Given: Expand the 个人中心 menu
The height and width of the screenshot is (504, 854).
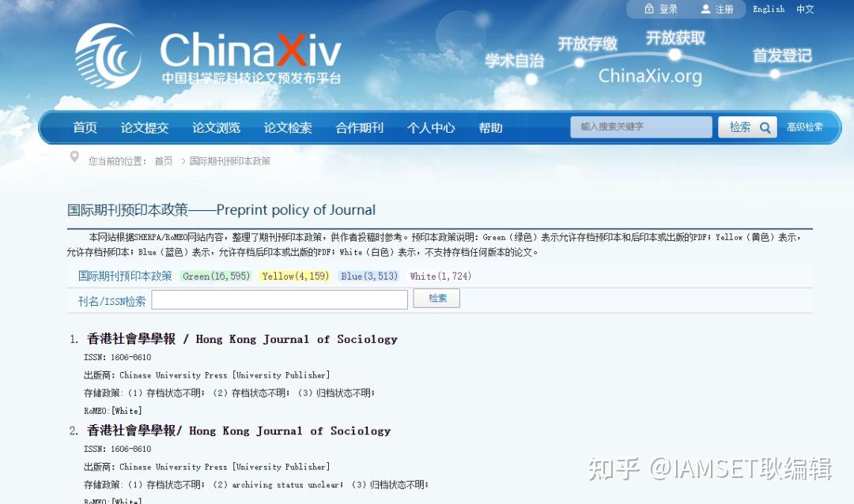Looking at the screenshot, I should click(430, 127).
